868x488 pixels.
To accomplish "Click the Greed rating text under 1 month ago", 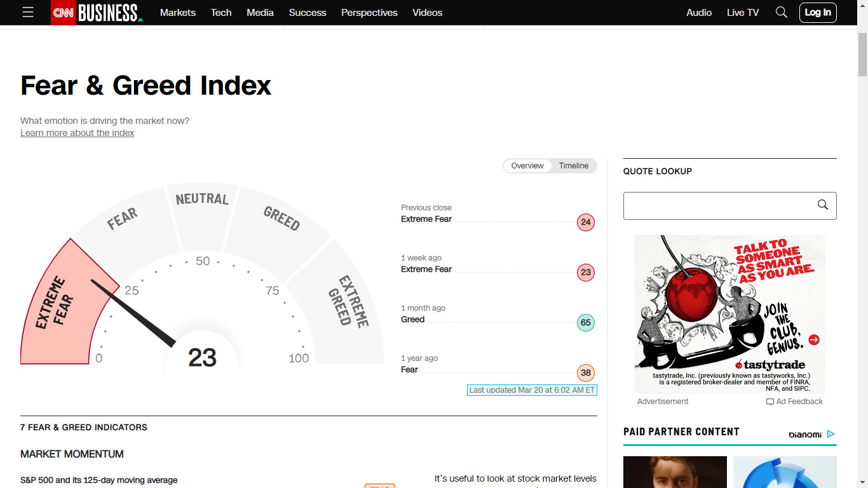I will [412, 320].
